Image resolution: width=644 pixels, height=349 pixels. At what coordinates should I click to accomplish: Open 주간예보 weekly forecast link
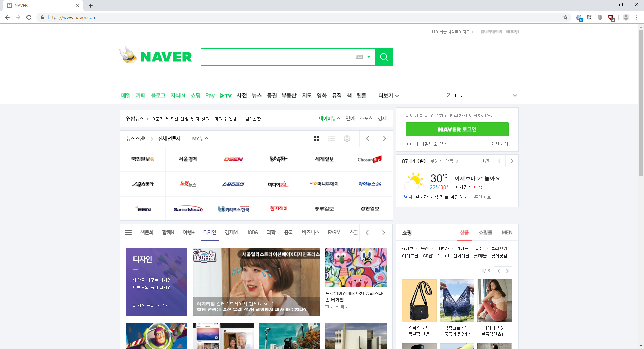[482, 197]
